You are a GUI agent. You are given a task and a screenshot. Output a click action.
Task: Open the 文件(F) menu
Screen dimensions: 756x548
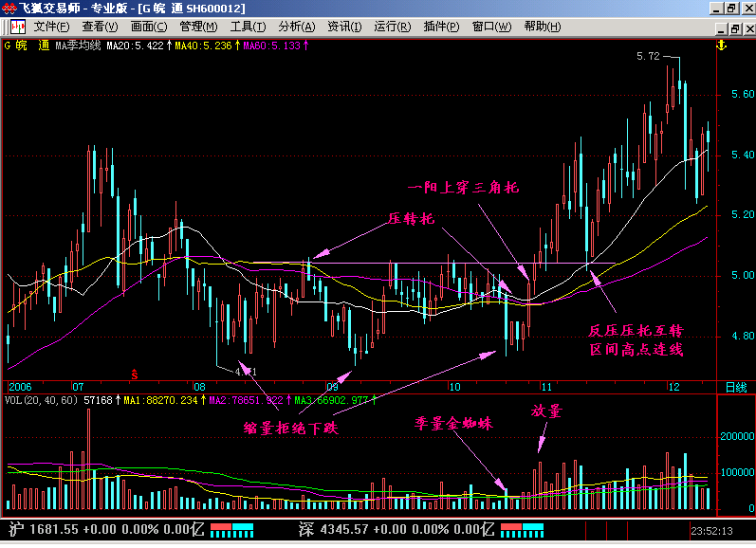(52, 27)
